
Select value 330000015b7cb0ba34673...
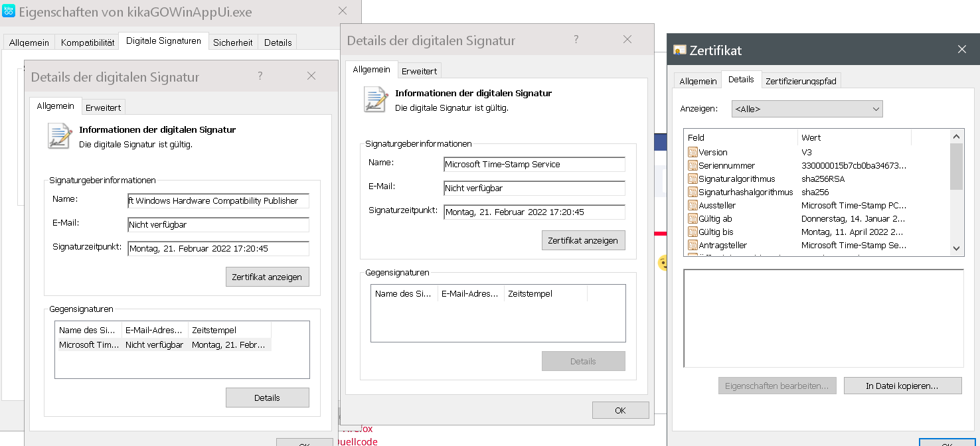point(853,165)
